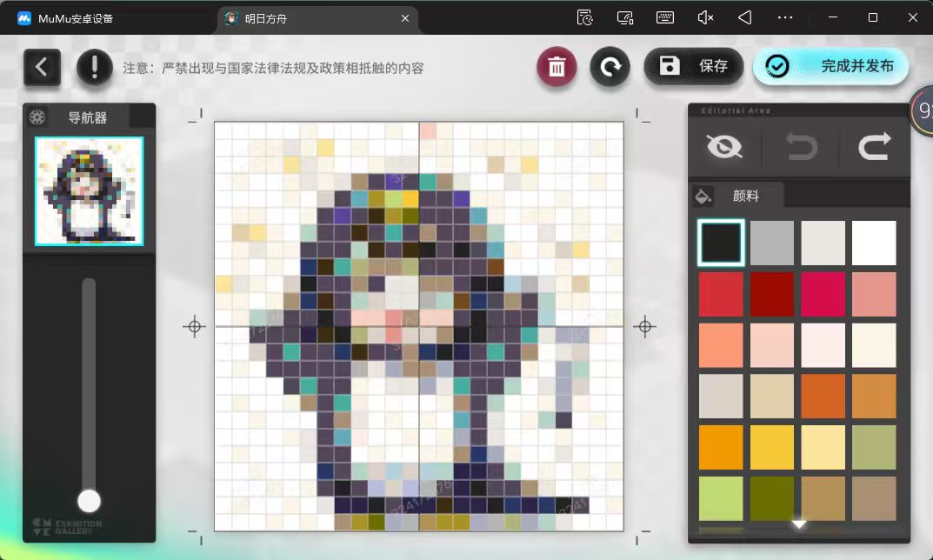Screen dimensions: 933x560
Task: Click the undo arrow in editorial area
Action: [801, 146]
